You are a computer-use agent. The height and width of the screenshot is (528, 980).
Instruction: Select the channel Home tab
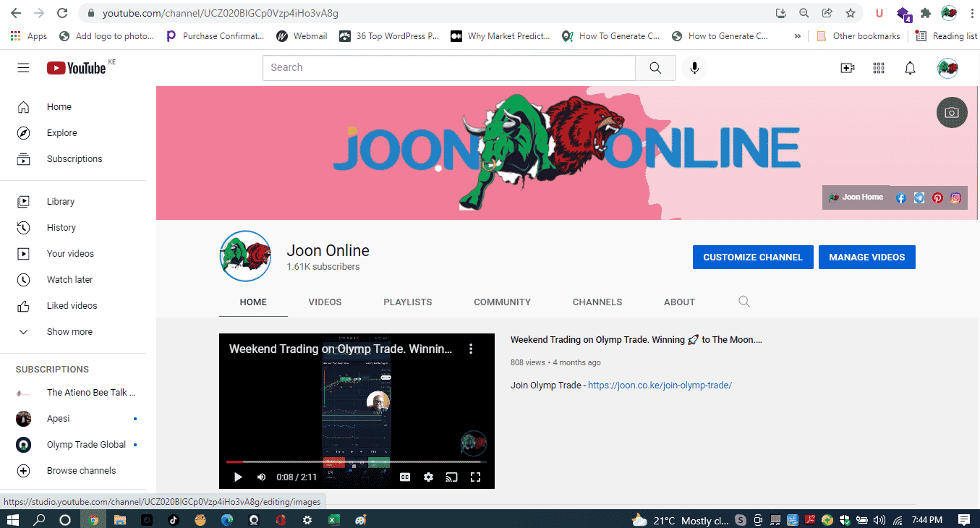253,302
